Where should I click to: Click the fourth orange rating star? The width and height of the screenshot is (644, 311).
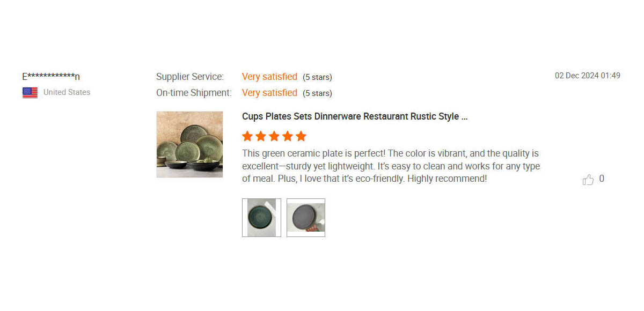click(x=288, y=136)
